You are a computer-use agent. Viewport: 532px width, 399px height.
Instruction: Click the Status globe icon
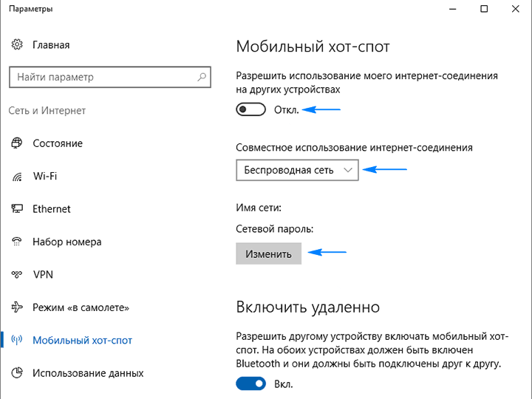[17, 143]
